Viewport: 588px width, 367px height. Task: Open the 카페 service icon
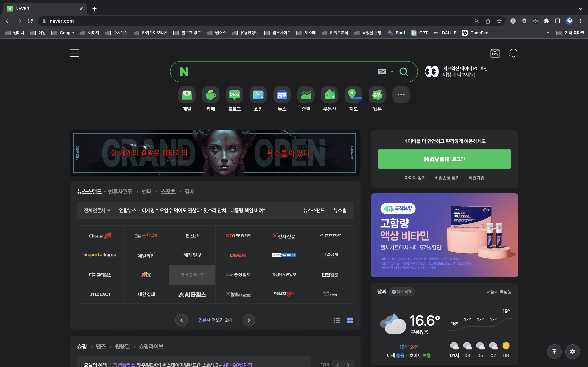(x=210, y=95)
